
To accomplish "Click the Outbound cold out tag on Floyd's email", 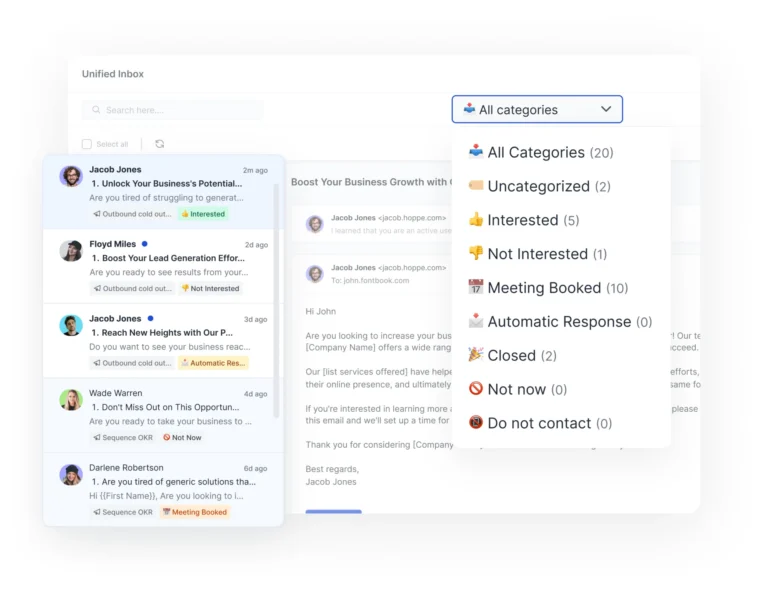I will pyautogui.click(x=132, y=289).
